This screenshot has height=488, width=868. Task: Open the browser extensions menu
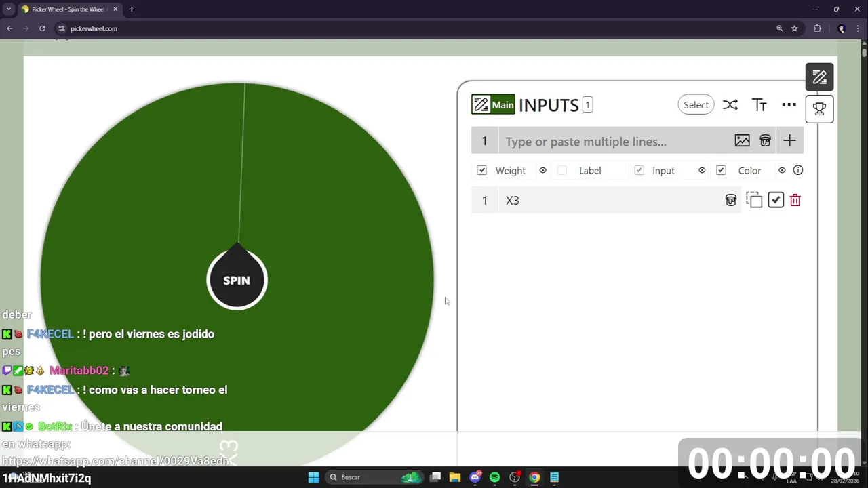coord(817,28)
